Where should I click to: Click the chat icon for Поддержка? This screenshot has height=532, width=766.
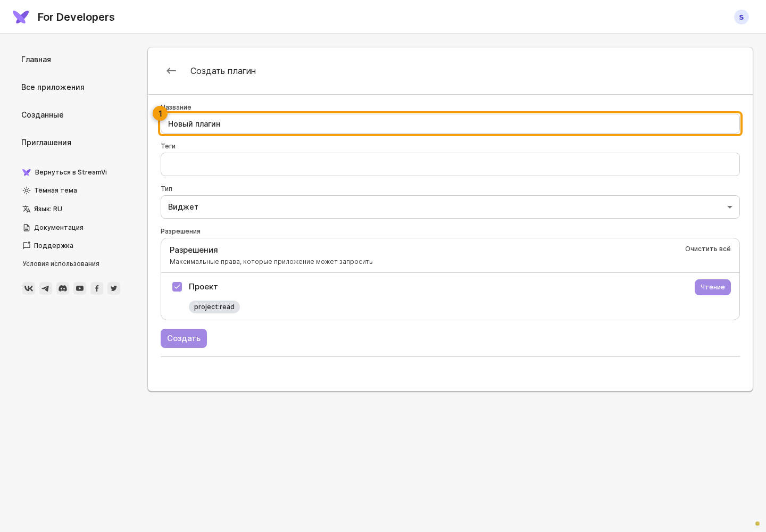coord(27,246)
